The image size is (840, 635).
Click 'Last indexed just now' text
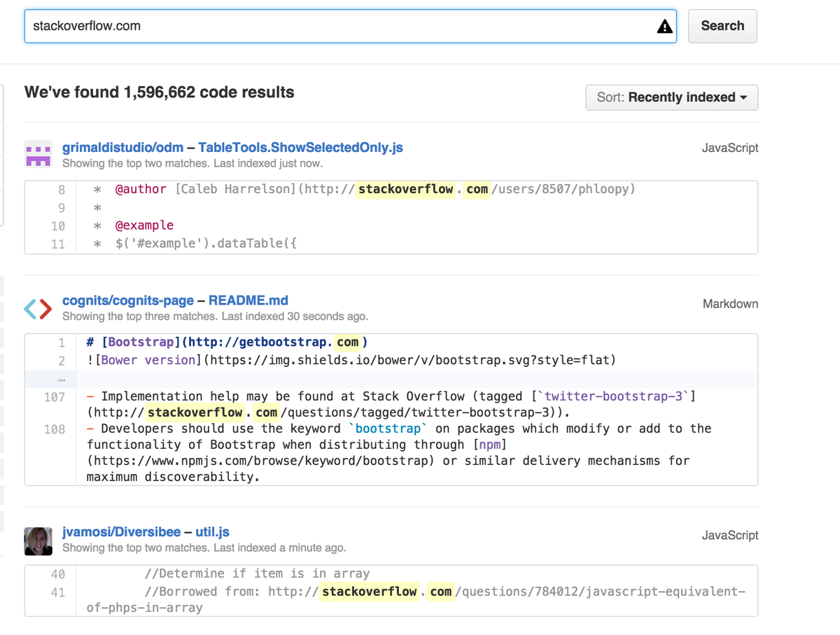[268, 164]
